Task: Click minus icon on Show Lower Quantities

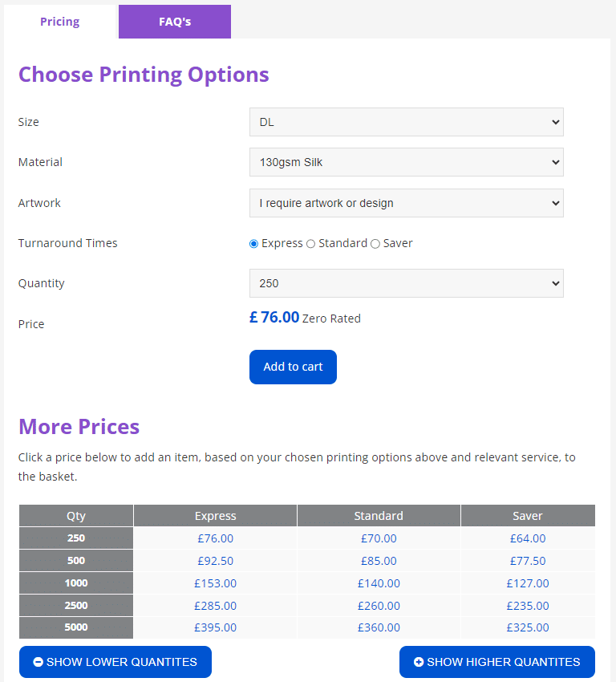Action: point(38,662)
